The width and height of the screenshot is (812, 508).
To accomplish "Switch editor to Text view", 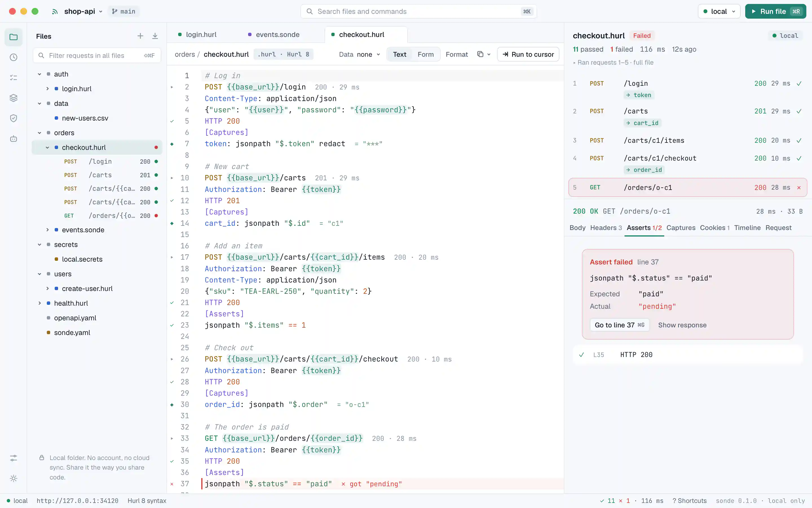I will pyautogui.click(x=400, y=54).
